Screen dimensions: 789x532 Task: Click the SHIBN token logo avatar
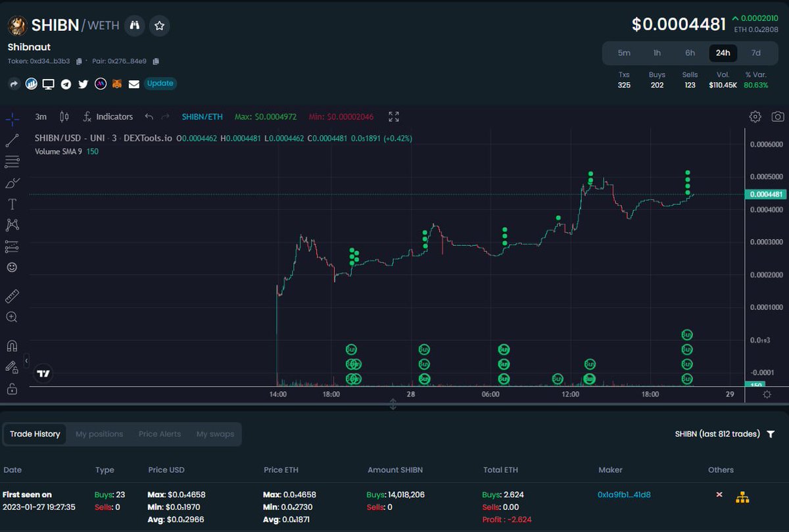tap(17, 26)
